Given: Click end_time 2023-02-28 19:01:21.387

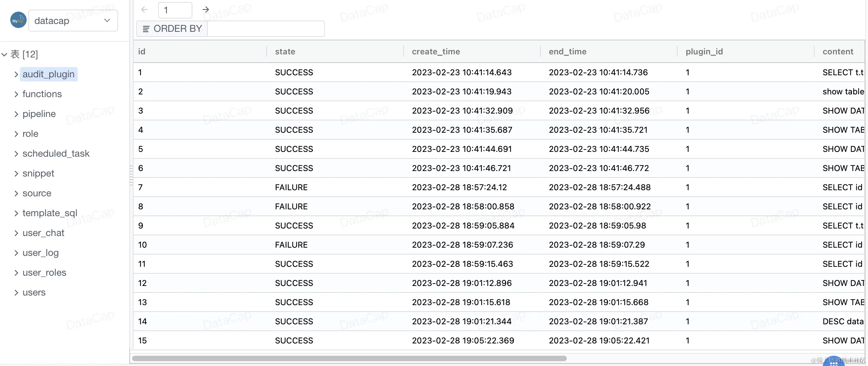Looking at the screenshot, I should pos(598,322).
